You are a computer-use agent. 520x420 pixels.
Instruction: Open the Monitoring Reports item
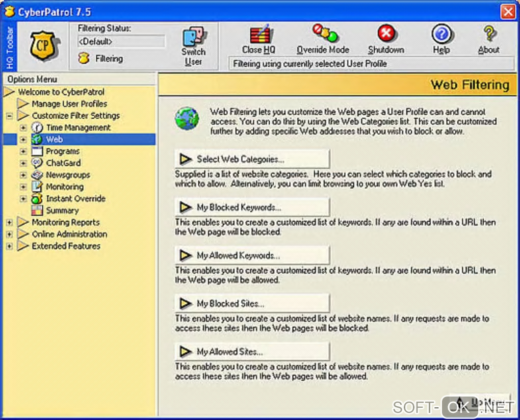point(66,222)
